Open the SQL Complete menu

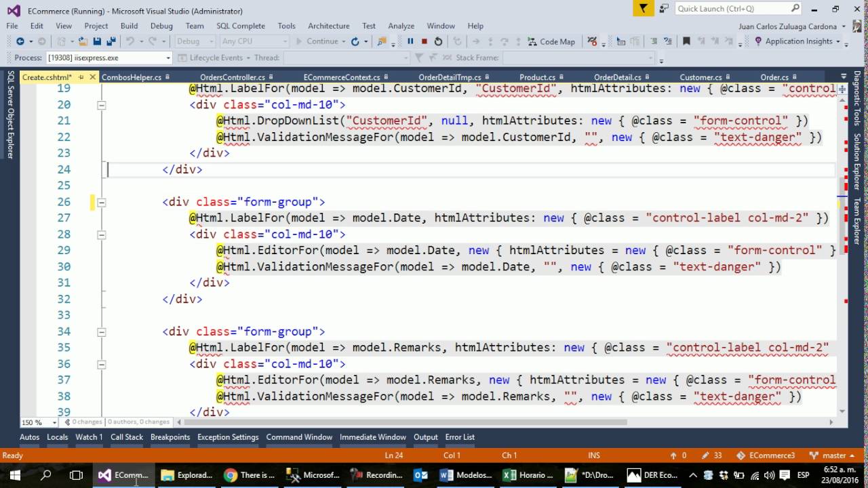coord(240,26)
